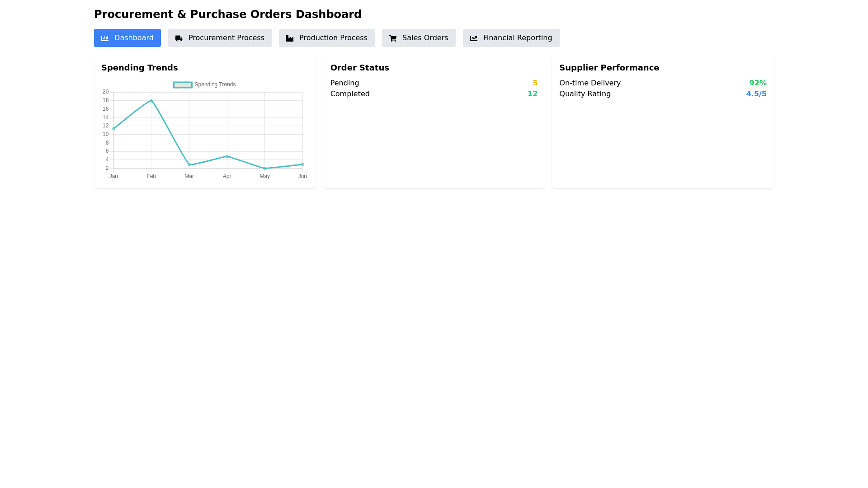Click the February peak data point

(x=151, y=101)
